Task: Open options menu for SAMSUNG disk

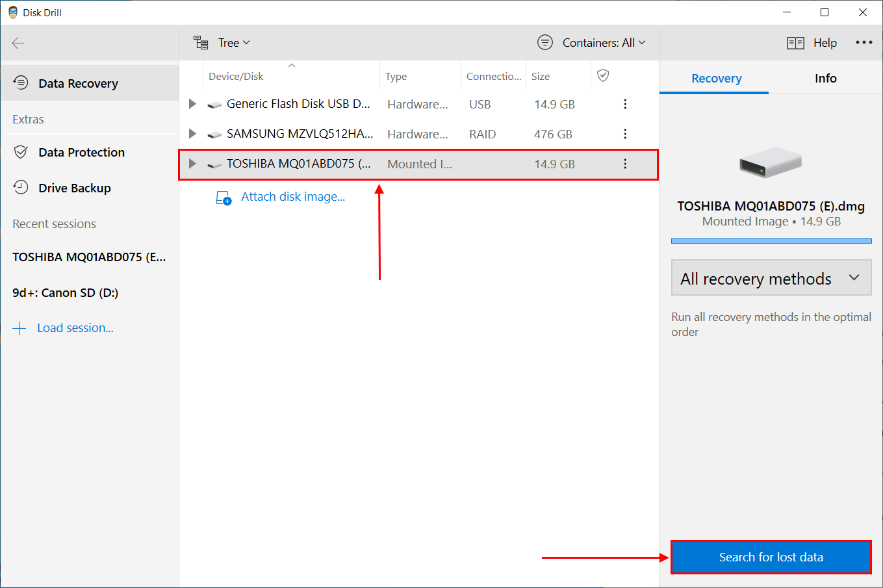Action: [x=625, y=134]
